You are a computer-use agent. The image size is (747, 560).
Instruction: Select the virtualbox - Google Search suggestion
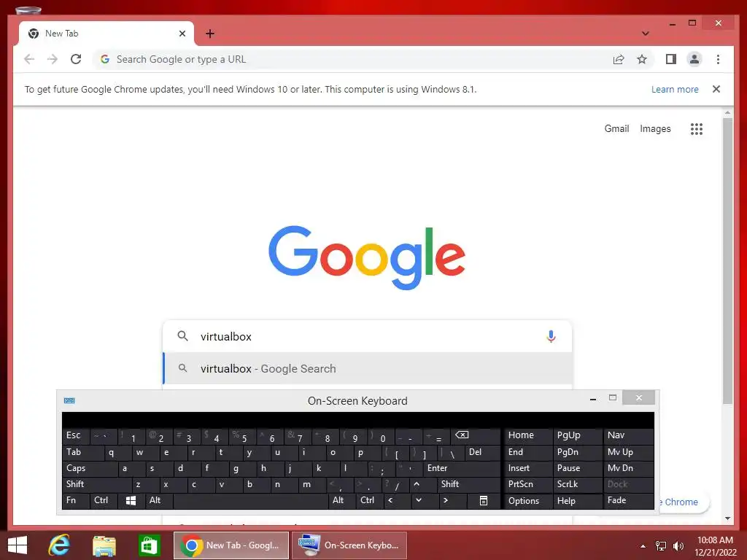367,368
